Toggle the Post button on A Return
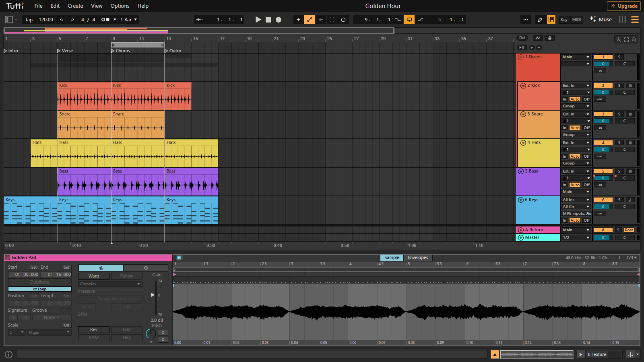 629,230
